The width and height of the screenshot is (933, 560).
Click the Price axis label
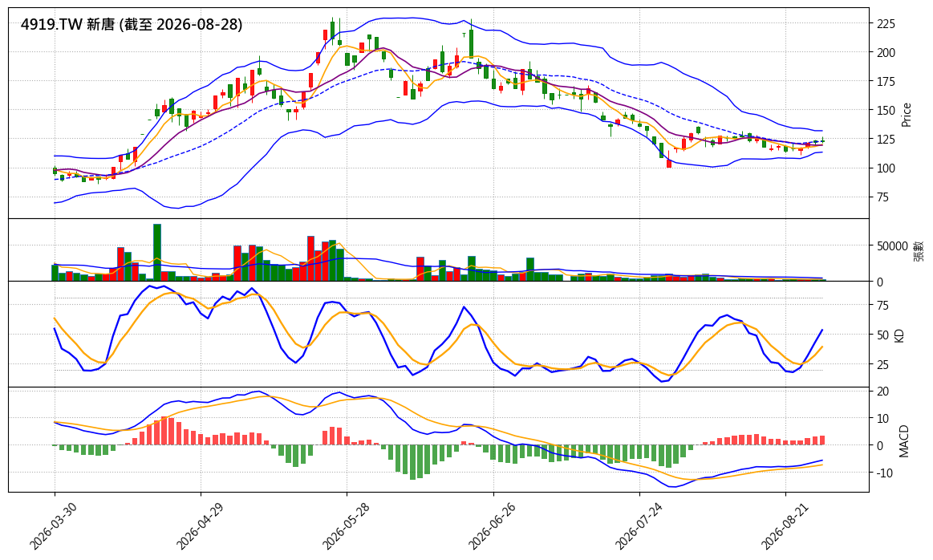[907, 115]
